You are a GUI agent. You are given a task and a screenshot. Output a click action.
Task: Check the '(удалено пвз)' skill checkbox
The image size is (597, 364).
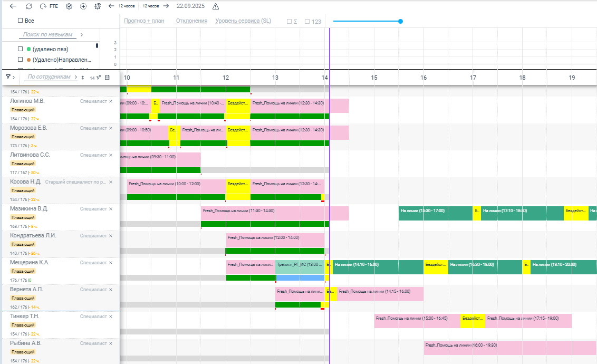[x=20, y=49]
